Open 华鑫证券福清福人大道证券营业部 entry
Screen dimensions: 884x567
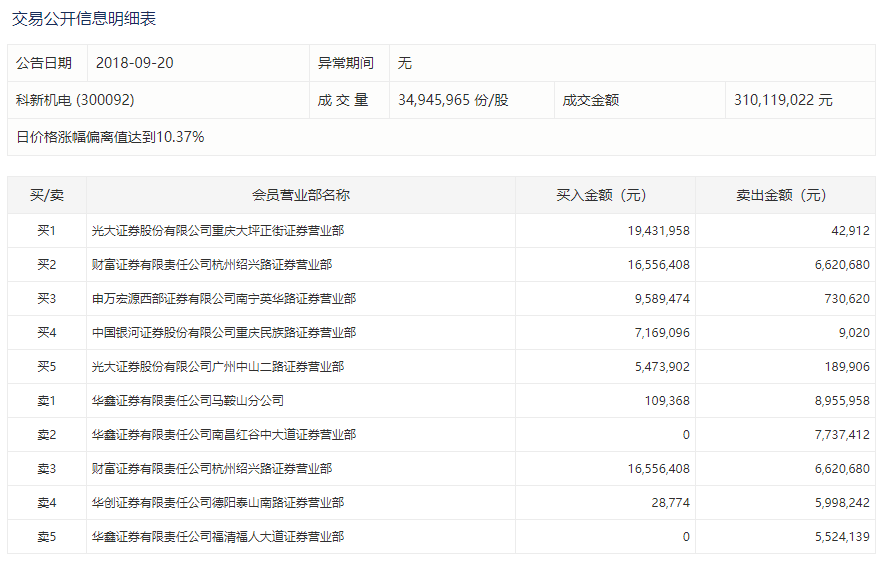217,537
